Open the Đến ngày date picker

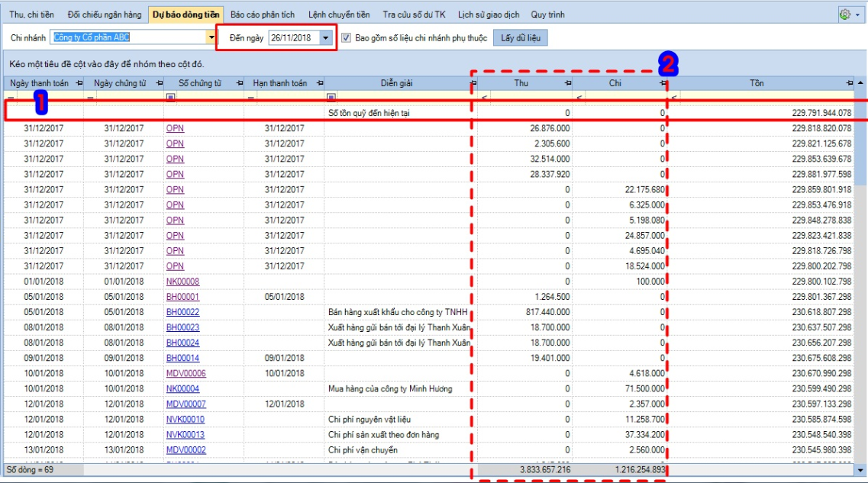click(x=326, y=37)
